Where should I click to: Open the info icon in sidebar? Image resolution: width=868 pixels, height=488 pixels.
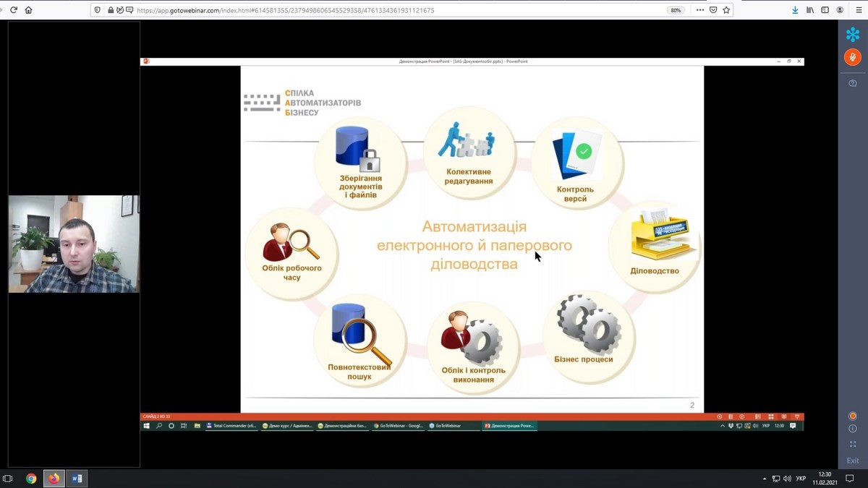coord(853,429)
